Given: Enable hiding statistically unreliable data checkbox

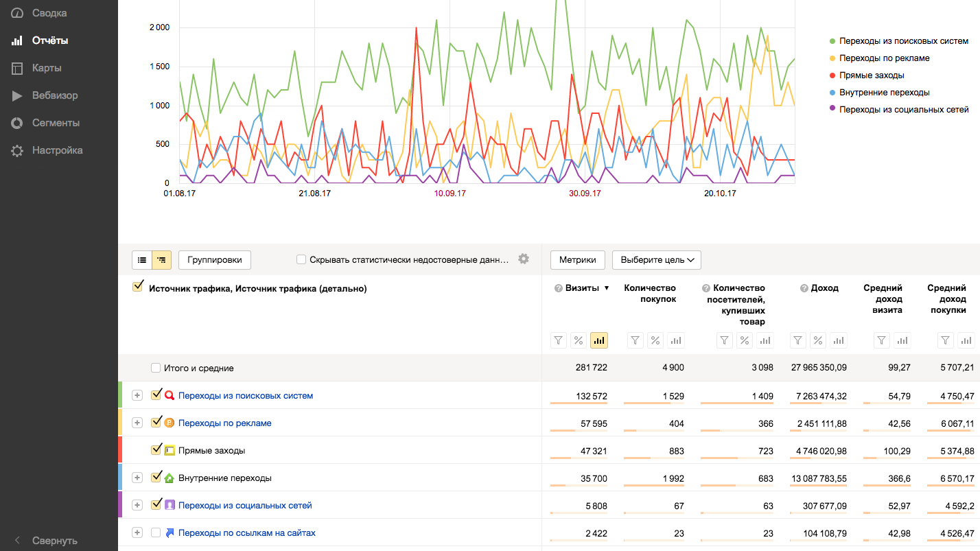Looking at the screenshot, I should (x=301, y=259).
